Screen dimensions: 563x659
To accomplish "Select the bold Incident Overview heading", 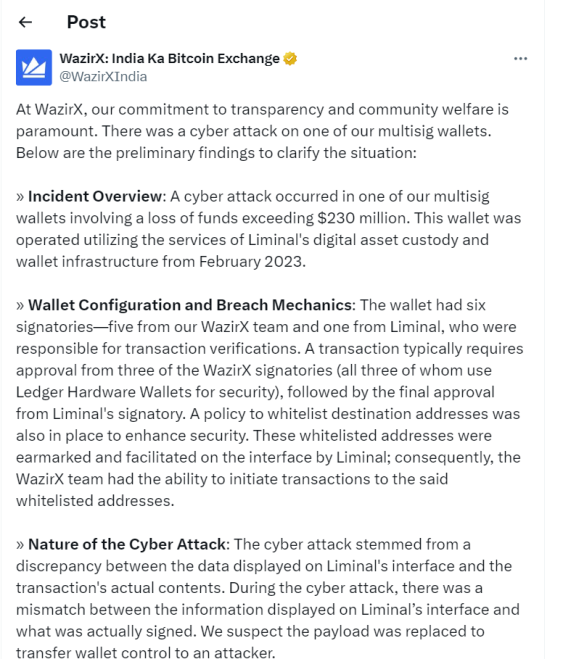I will click(x=95, y=196).
